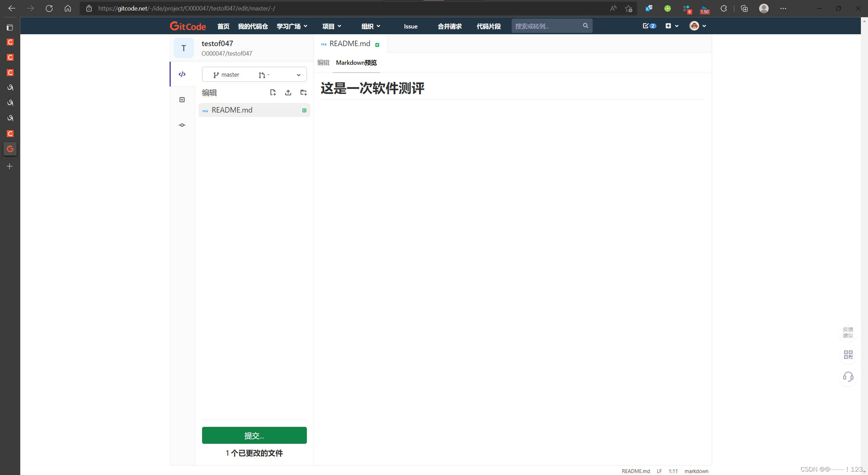Image resolution: width=868 pixels, height=475 pixels.
Task: Expand the master branch selector dropdown
Action: click(298, 75)
